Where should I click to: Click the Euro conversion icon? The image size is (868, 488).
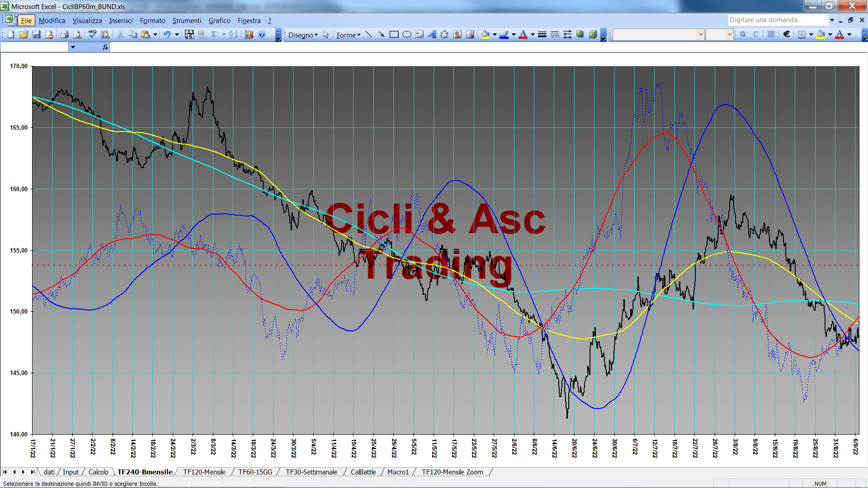(189, 34)
